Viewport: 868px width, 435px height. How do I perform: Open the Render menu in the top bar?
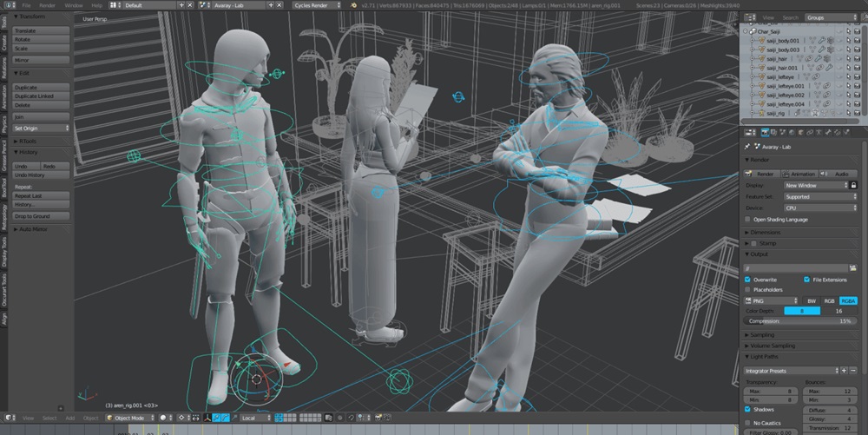(x=47, y=5)
